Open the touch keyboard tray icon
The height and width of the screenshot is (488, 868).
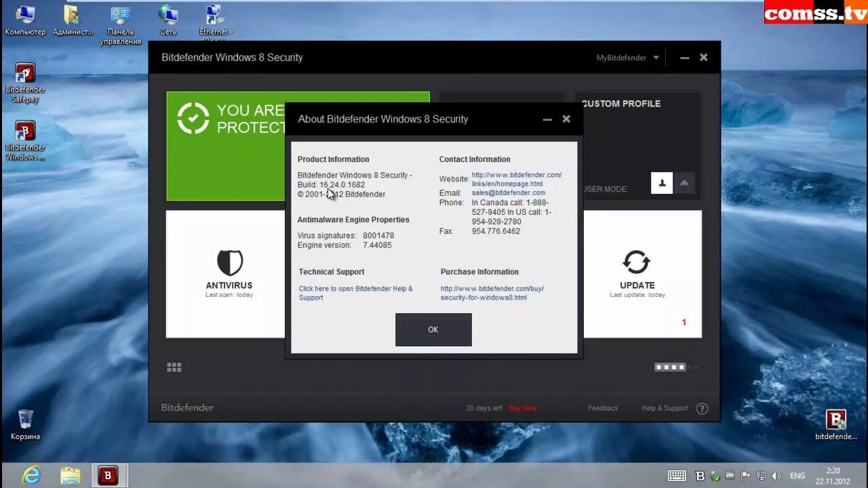677,476
